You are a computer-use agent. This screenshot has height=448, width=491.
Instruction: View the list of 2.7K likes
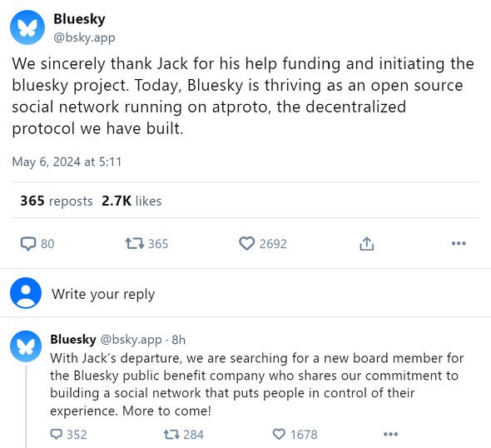[x=131, y=201]
